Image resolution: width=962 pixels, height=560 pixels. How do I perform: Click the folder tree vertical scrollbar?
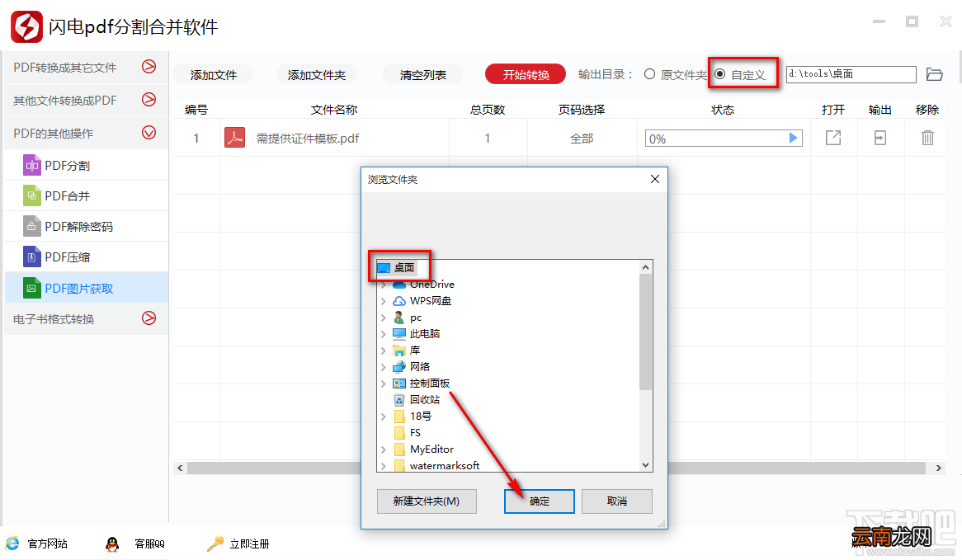tap(645, 332)
